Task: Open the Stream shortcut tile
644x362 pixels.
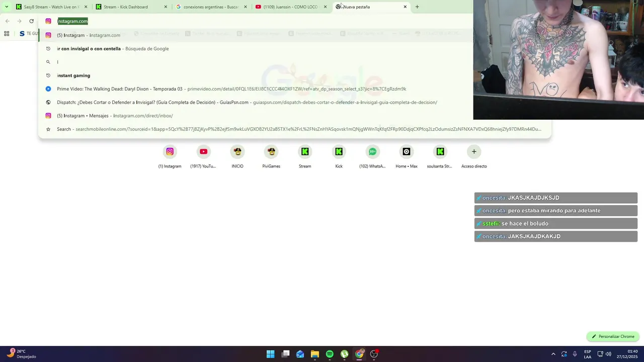Action: click(x=305, y=157)
